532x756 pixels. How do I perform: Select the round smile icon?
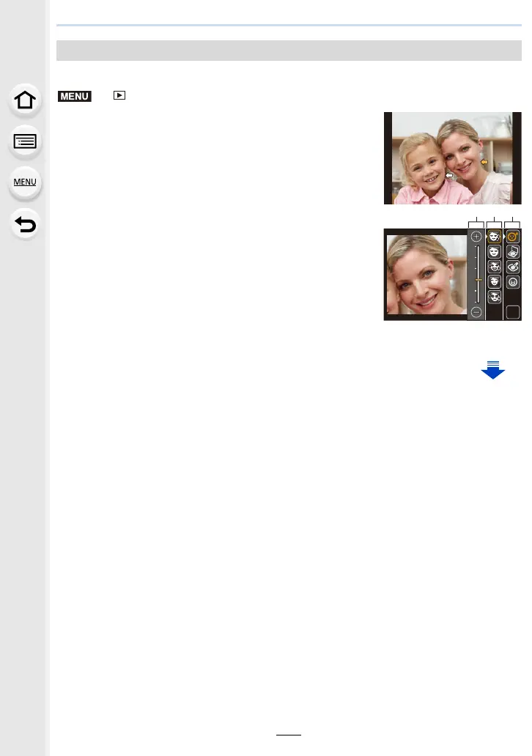513,281
